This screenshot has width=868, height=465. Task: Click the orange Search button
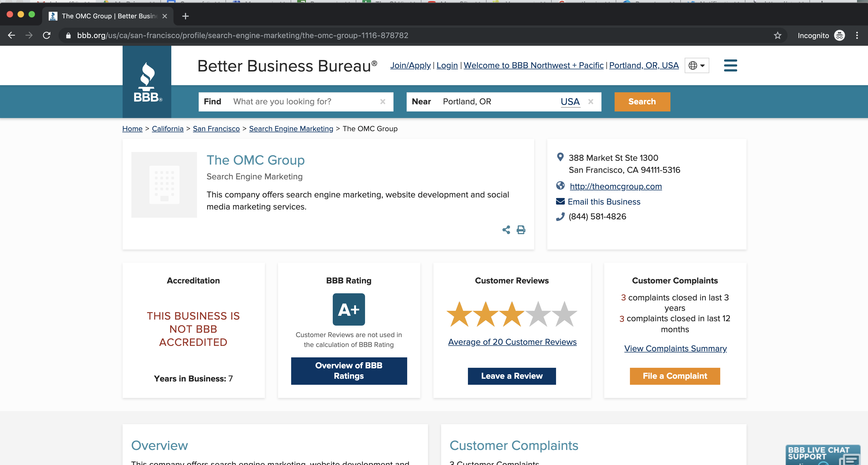tap(642, 102)
